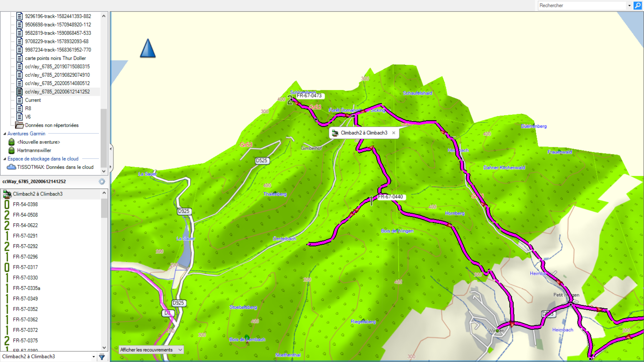Click the TISSOTMAX cloud storage icon
This screenshot has width=644, height=362.
(11, 167)
